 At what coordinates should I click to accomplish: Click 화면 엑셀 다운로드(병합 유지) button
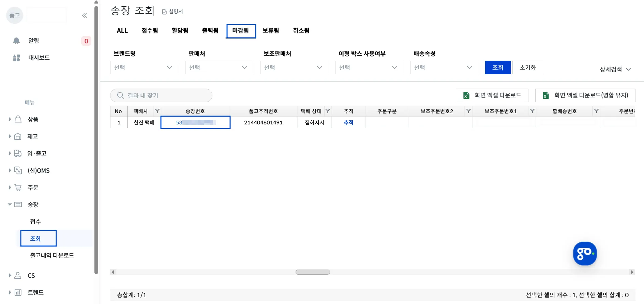(585, 95)
